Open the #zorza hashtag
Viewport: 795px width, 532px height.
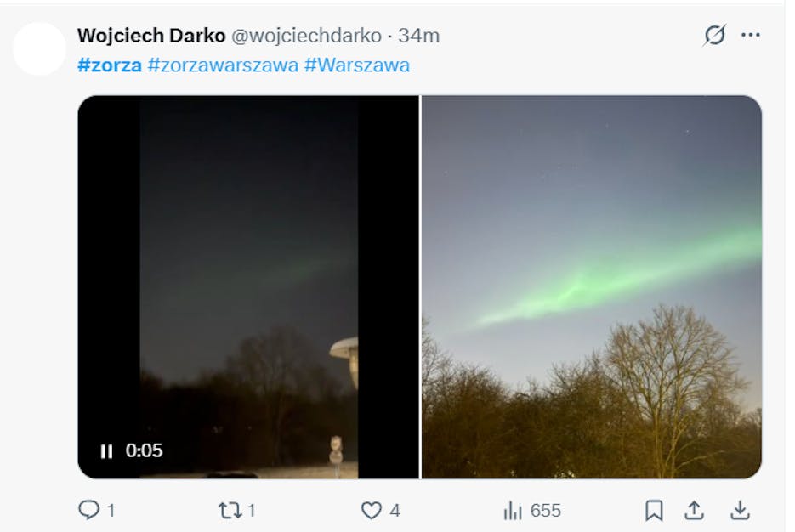(x=109, y=65)
